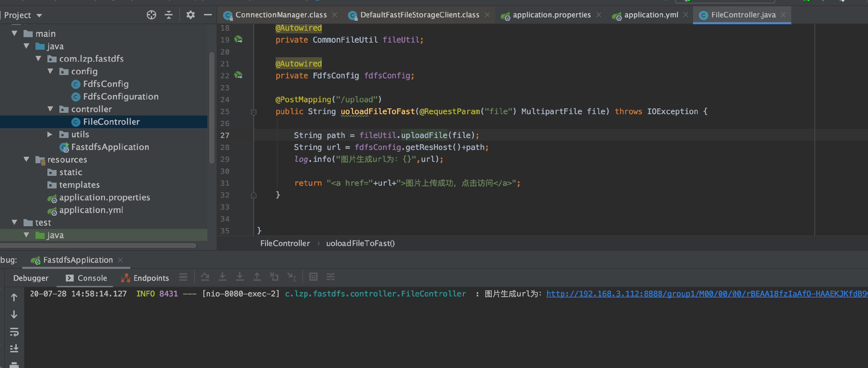Click the locate/scroll from source crosshair icon
The width and height of the screenshot is (868, 368).
point(151,15)
